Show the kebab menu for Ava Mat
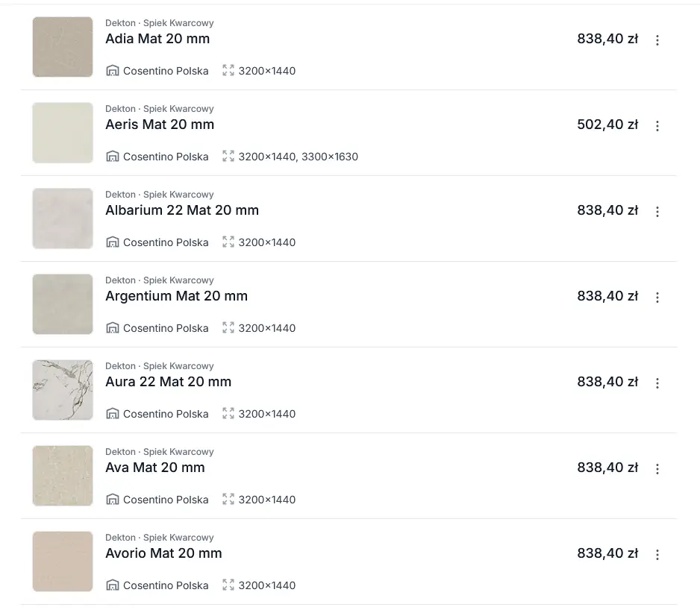Image resolution: width=700 pixels, height=610 pixels. [x=657, y=469]
